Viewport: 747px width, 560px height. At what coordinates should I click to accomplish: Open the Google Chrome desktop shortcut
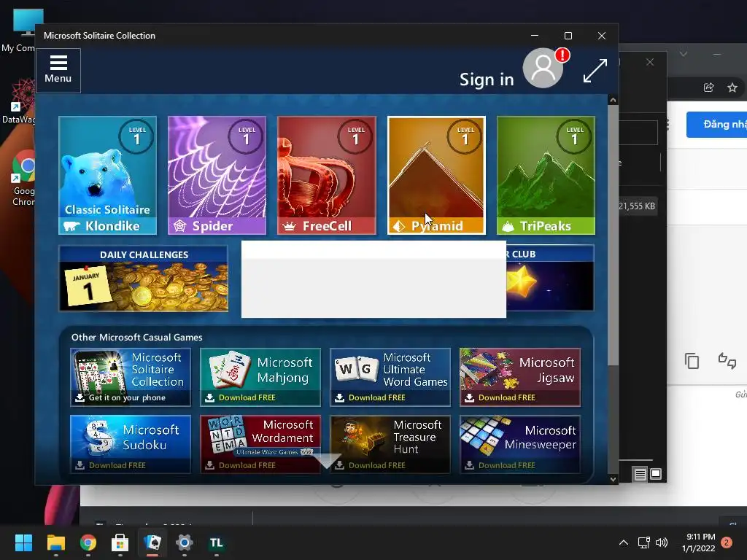click(x=23, y=179)
